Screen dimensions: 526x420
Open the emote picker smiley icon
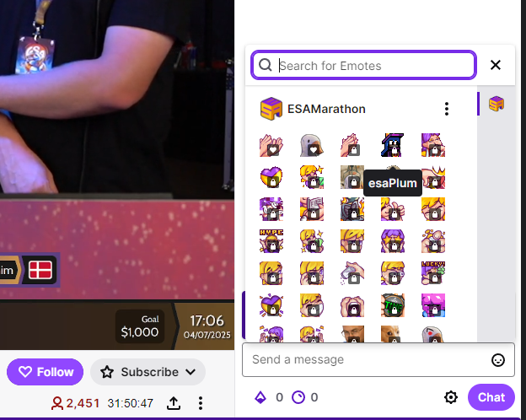(498, 360)
